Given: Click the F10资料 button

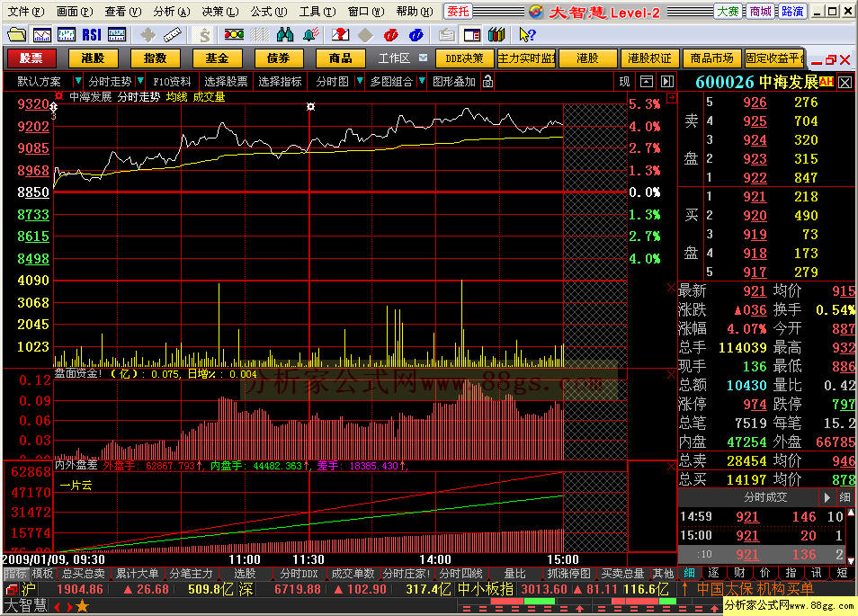Looking at the screenshot, I should (172, 82).
